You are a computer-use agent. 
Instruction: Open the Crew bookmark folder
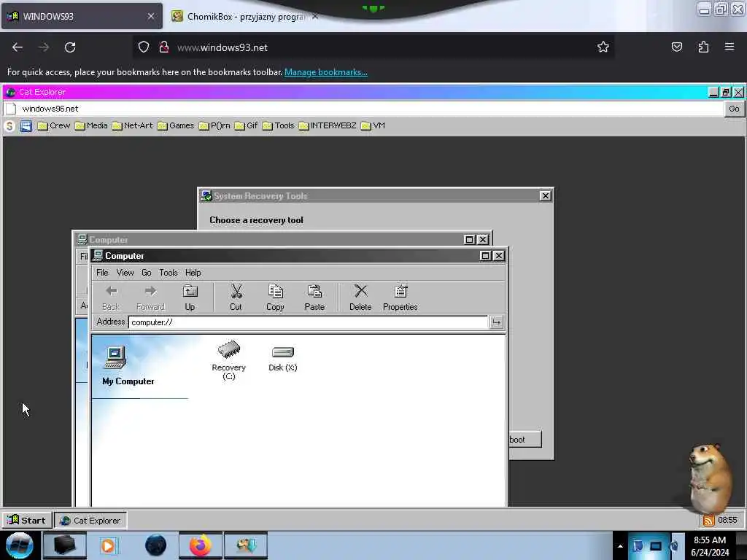[54, 125]
